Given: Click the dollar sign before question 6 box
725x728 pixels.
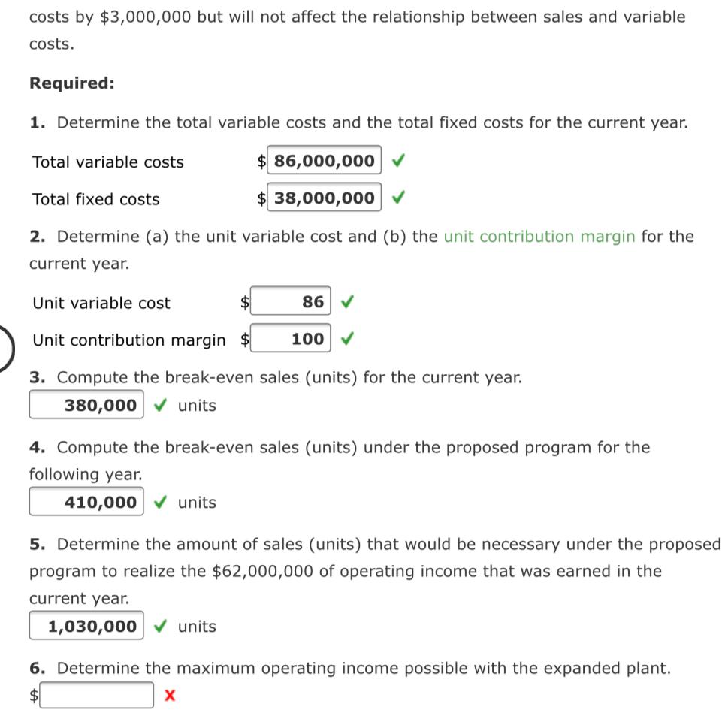Looking at the screenshot, I should click(x=33, y=695).
